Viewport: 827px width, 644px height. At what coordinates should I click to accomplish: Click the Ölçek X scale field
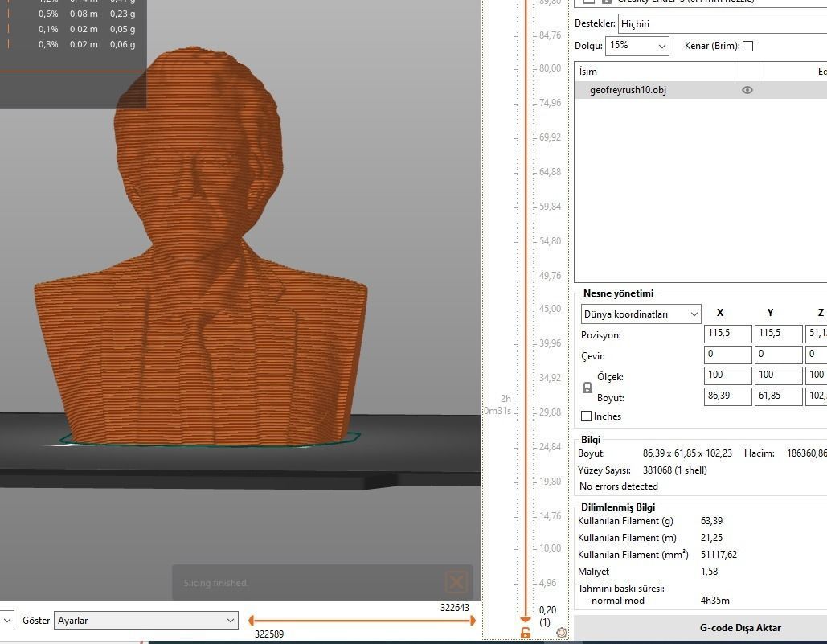[x=727, y=375]
